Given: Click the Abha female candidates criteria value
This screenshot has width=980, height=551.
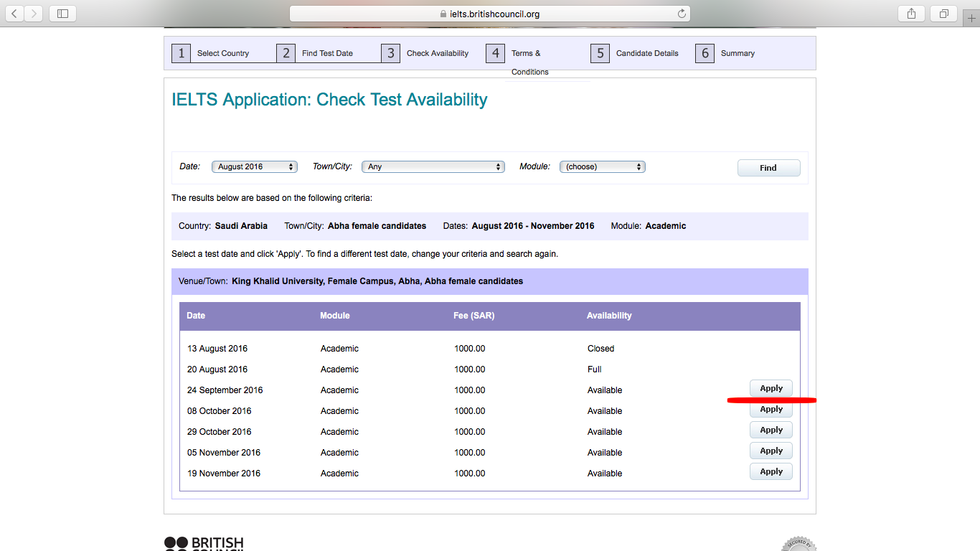Looking at the screenshot, I should (x=377, y=226).
